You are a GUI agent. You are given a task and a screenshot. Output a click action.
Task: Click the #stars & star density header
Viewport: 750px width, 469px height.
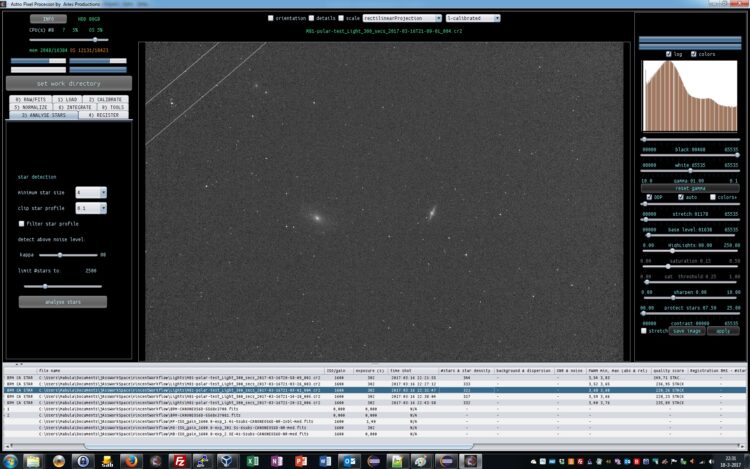pyautogui.click(x=466, y=371)
